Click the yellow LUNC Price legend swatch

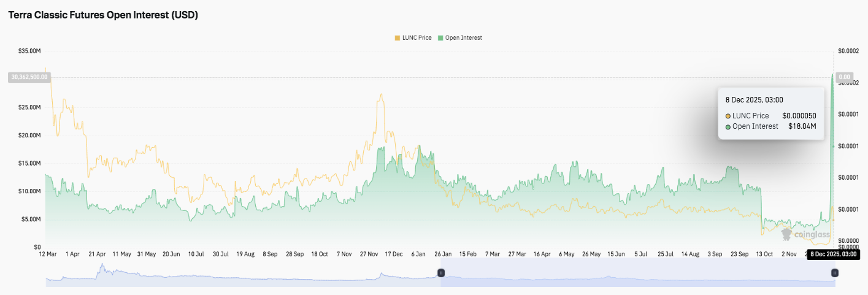pyautogui.click(x=397, y=38)
